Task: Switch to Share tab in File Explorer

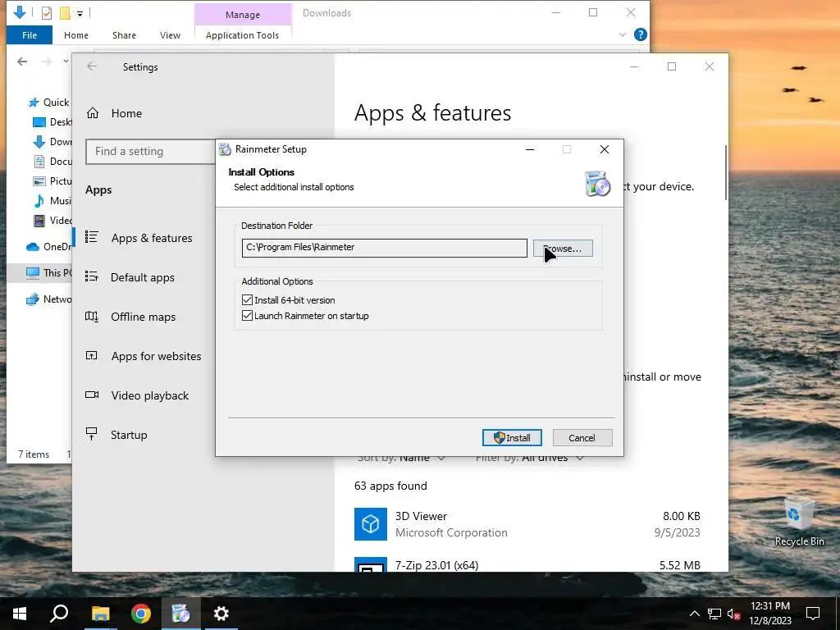Action: 124,35
